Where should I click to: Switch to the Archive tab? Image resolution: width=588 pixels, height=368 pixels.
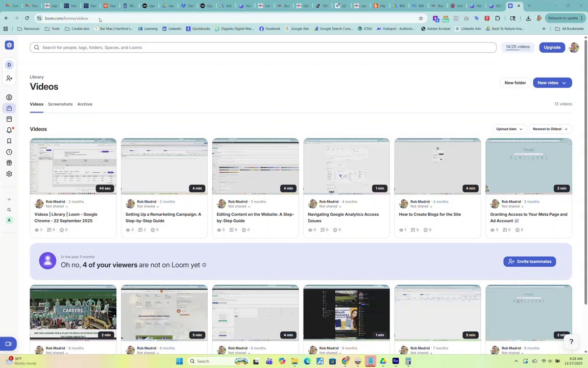pos(85,104)
